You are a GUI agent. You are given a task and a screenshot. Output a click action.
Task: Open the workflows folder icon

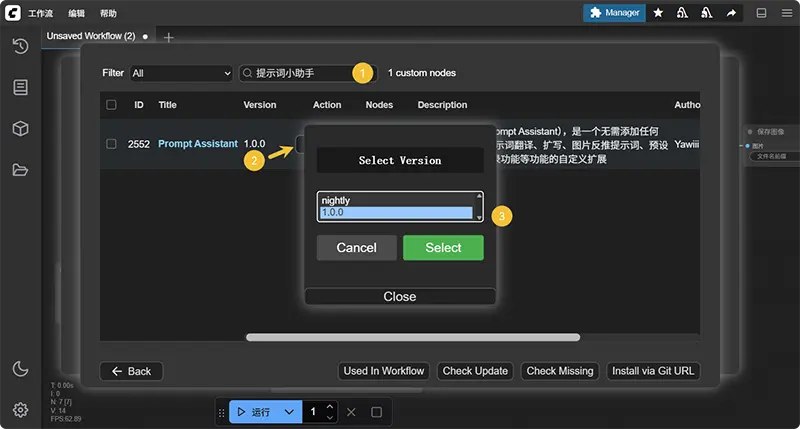20,170
